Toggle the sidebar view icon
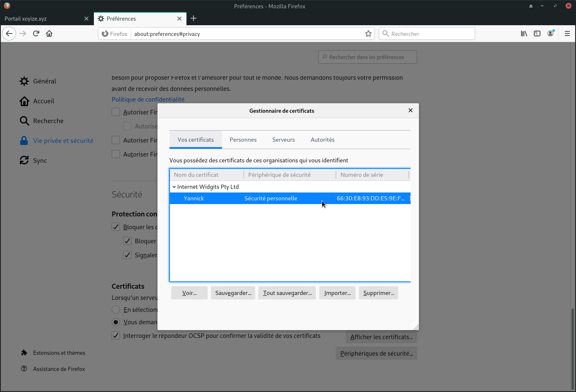 click(x=537, y=33)
